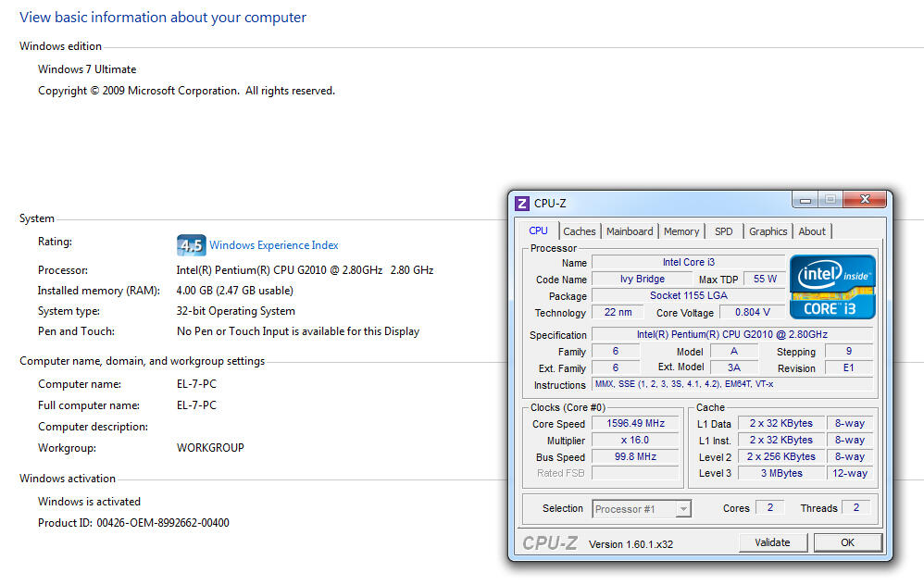This screenshot has width=924, height=585.
Task: Open the Memory tab
Action: coord(681,231)
